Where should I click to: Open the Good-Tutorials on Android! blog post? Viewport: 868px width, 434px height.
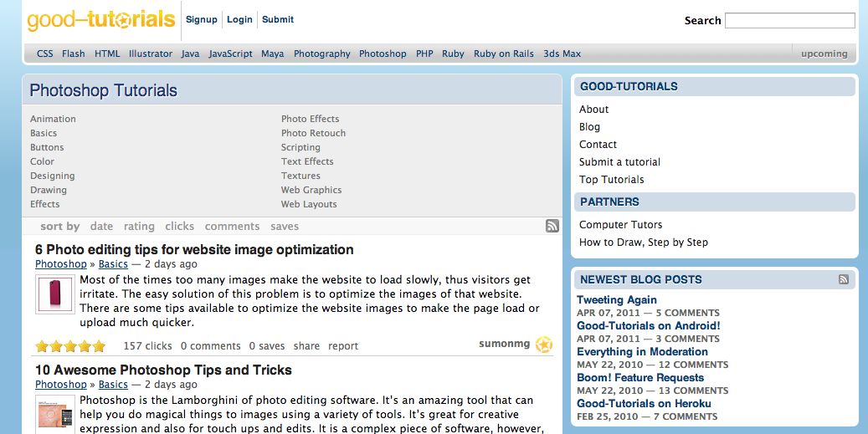click(x=648, y=325)
